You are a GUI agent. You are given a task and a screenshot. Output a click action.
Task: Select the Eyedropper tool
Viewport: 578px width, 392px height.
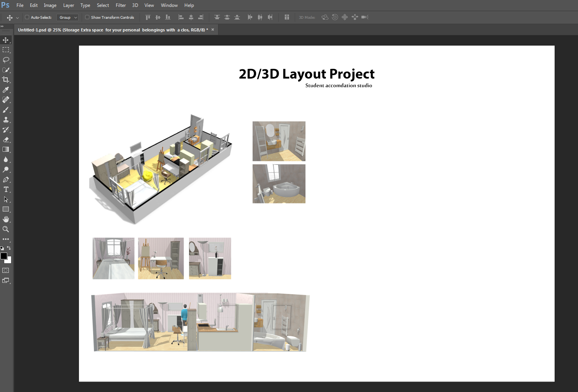[6, 90]
